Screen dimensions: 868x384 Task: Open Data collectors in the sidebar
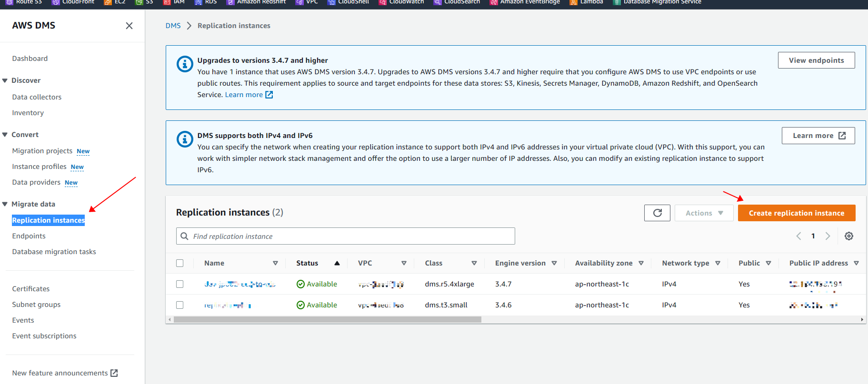pos(37,97)
